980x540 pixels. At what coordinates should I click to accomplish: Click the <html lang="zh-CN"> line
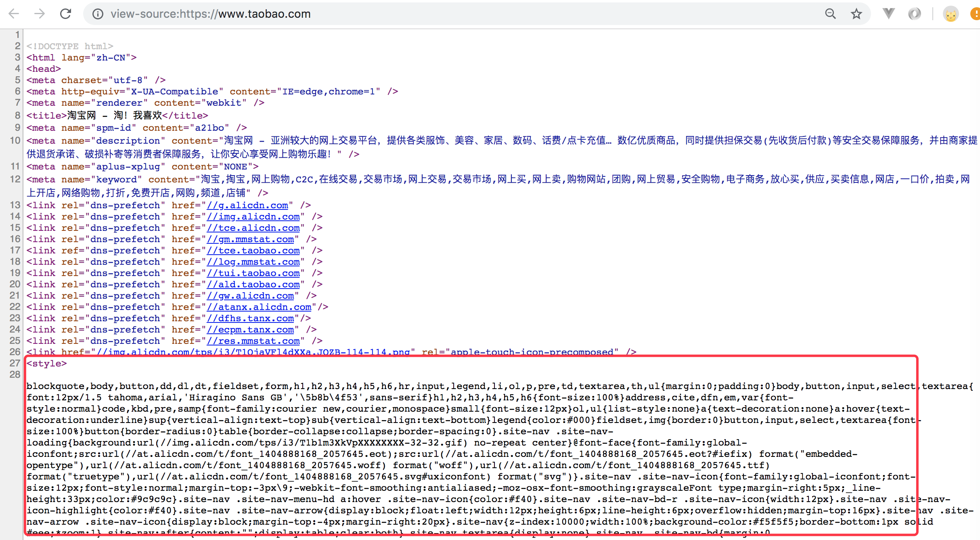tap(82, 58)
